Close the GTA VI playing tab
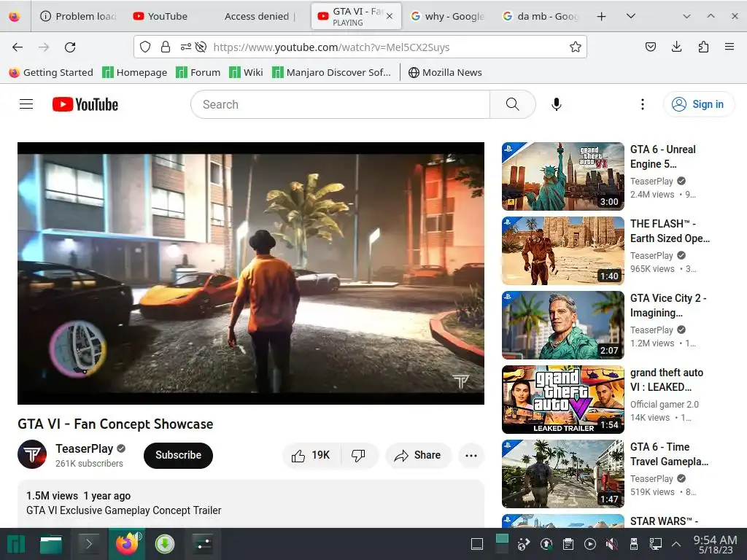747x560 pixels. click(390, 16)
